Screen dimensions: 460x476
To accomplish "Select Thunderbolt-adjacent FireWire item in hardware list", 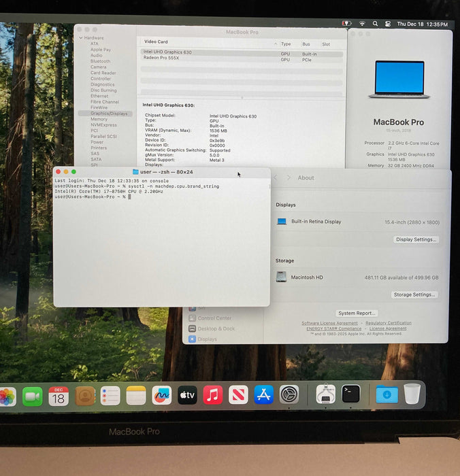I will click(x=99, y=107).
